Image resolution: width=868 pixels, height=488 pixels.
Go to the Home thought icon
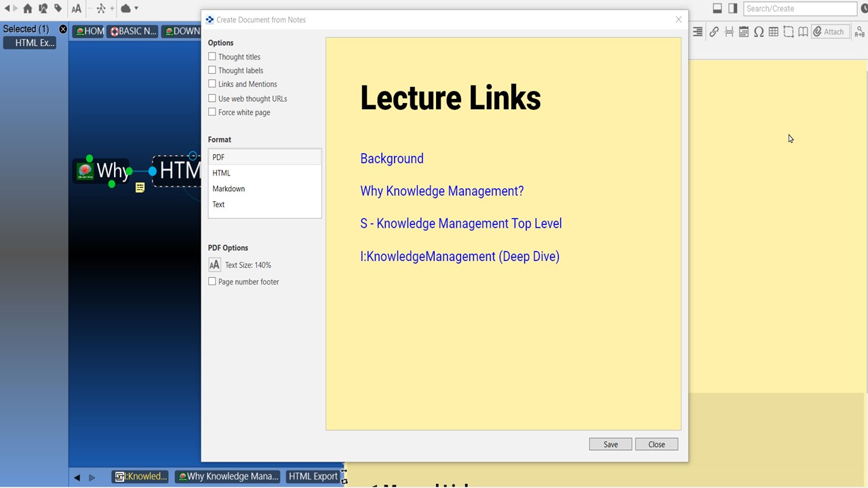click(28, 9)
